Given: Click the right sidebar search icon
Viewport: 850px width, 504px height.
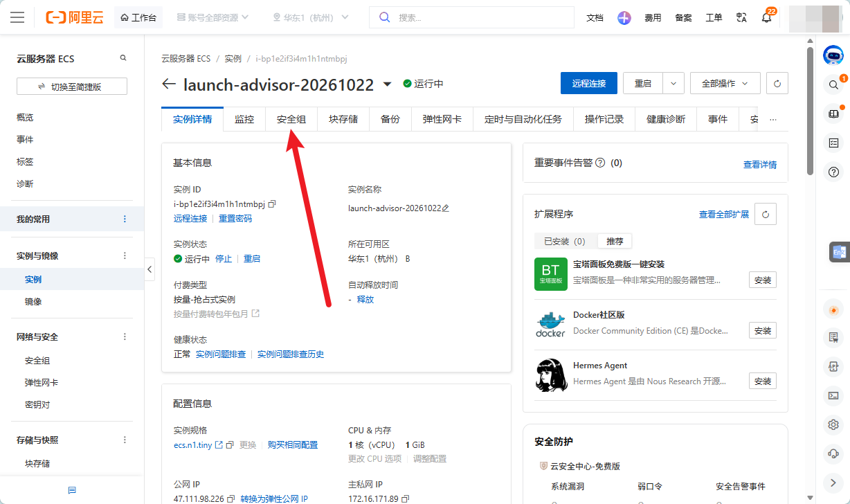Looking at the screenshot, I should [x=833, y=84].
